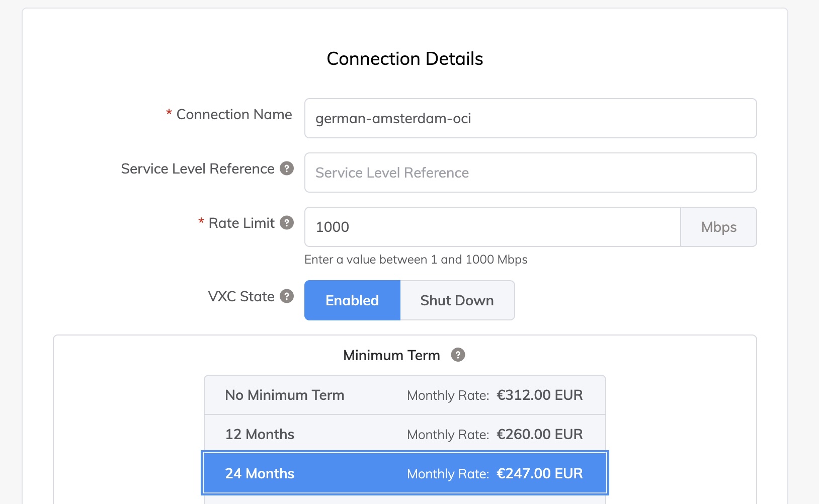Viewport: 819px width, 504px height.
Task: Click the help circle next to Minimum Term heading
Action: click(x=457, y=355)
